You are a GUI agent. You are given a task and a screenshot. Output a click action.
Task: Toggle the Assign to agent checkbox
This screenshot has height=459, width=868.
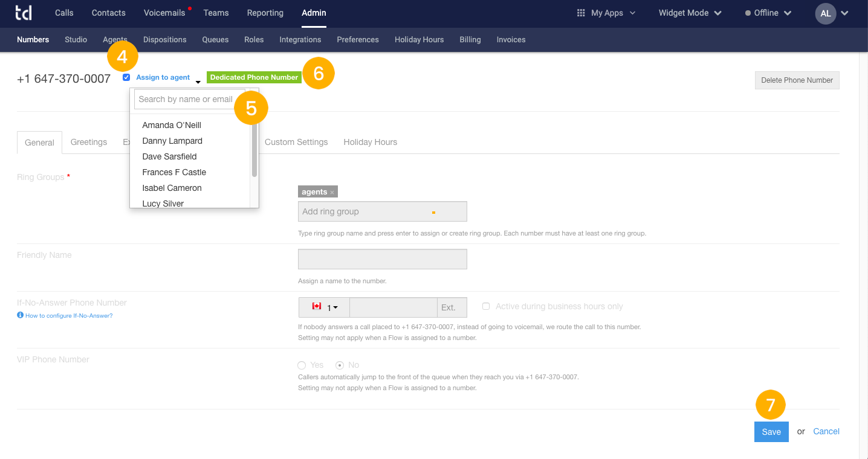[126, 77]
